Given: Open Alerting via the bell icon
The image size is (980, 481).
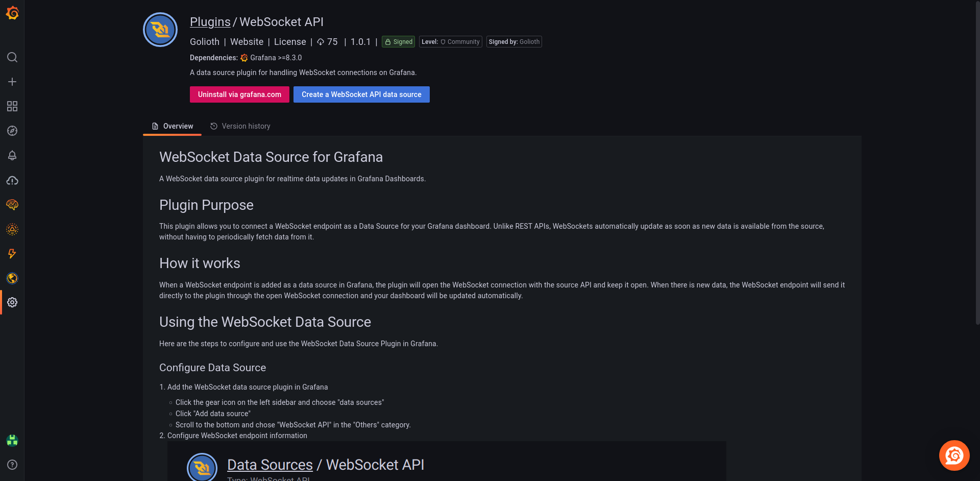Looking at the screenshot, I should pyautogui.click(x=12, y=155).
